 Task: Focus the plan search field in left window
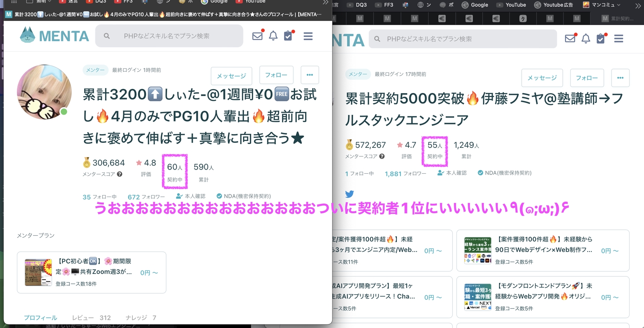click(x=169, y=36)
